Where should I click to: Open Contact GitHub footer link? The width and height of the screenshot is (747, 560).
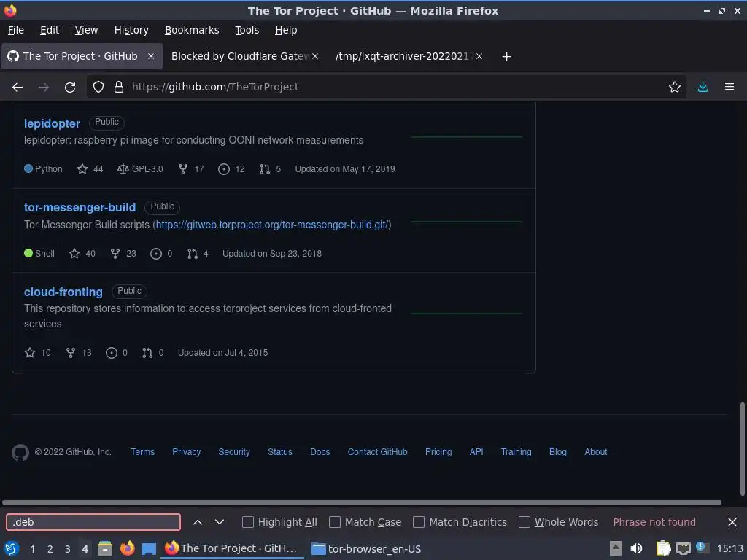click(x=377, y=452)
